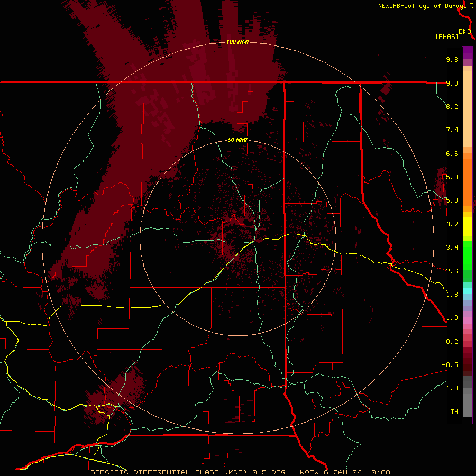Click the 5.0 scale value

pyautogui.click(x=452, y=200)
